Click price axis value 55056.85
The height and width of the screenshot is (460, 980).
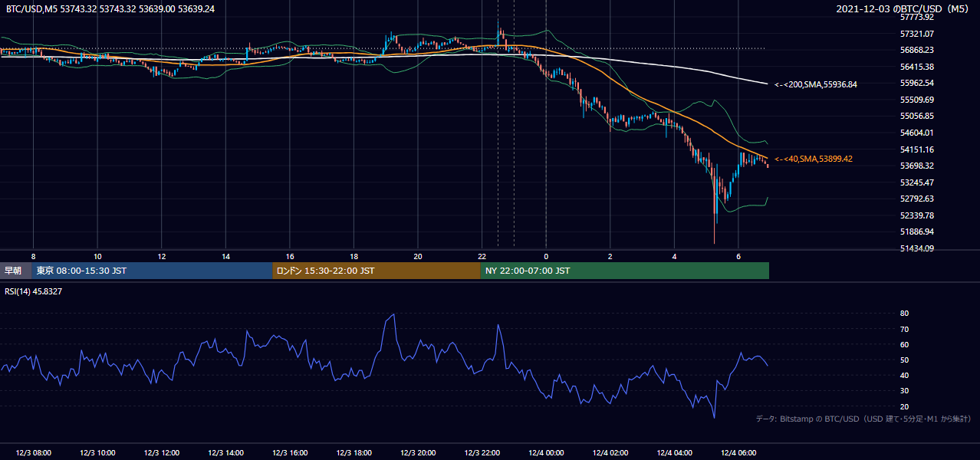916,116
